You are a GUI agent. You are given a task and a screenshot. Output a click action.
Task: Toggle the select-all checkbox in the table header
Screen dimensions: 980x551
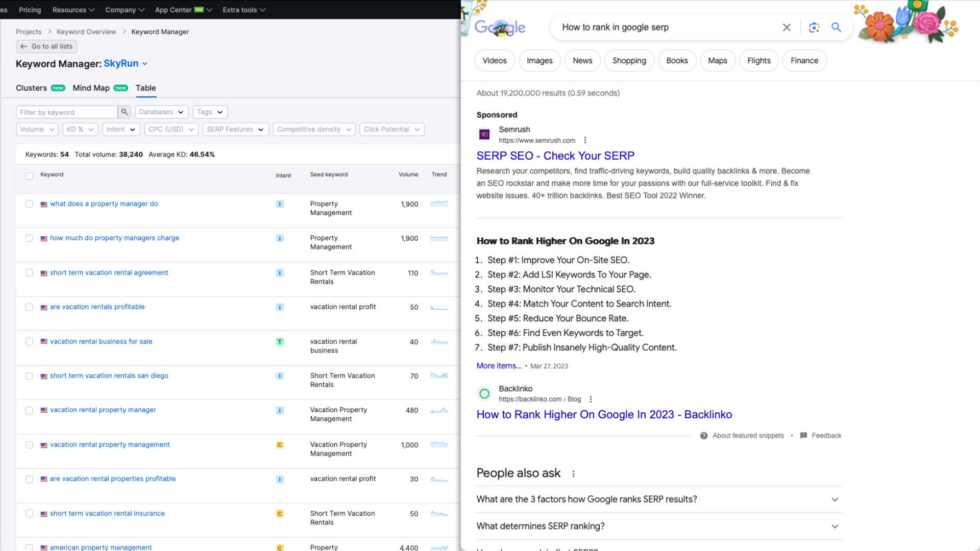coord(29,176)
